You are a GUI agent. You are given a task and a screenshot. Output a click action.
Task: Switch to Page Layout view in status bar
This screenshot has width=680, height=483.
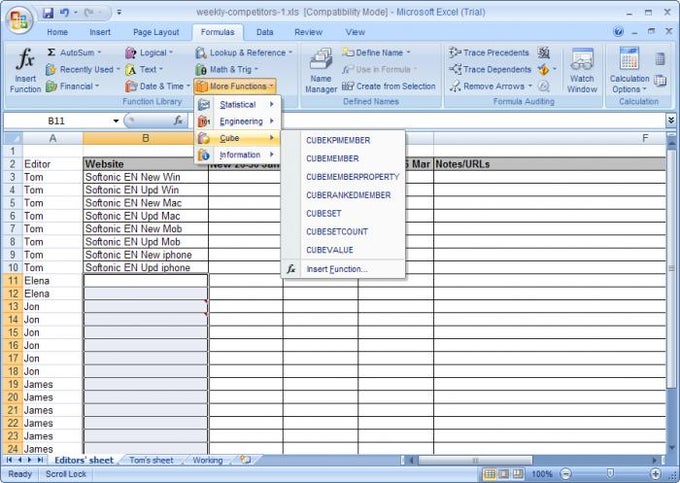[503, 474]
